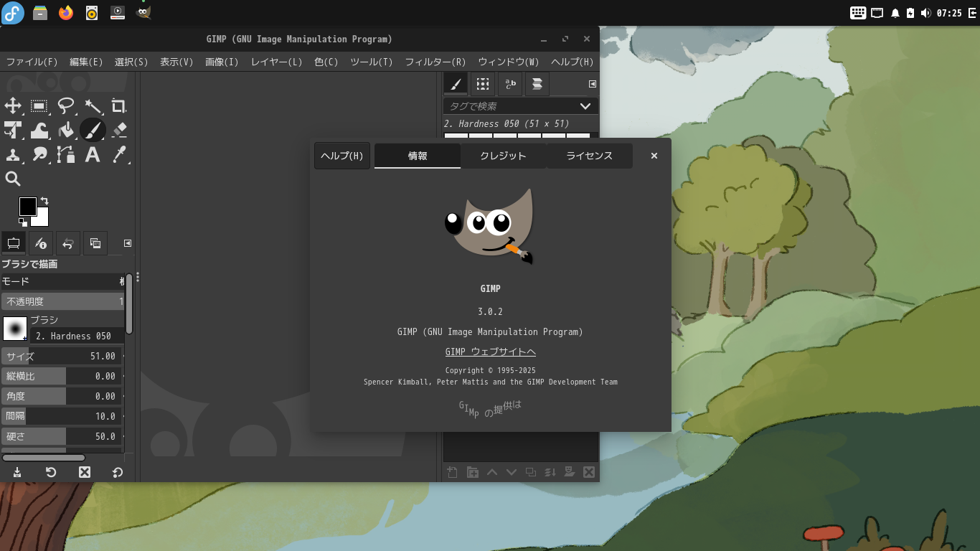This screenshot has height=551, width=980.
Task: Select the Rectangle Select tool
Action: [x=39, y=107]
